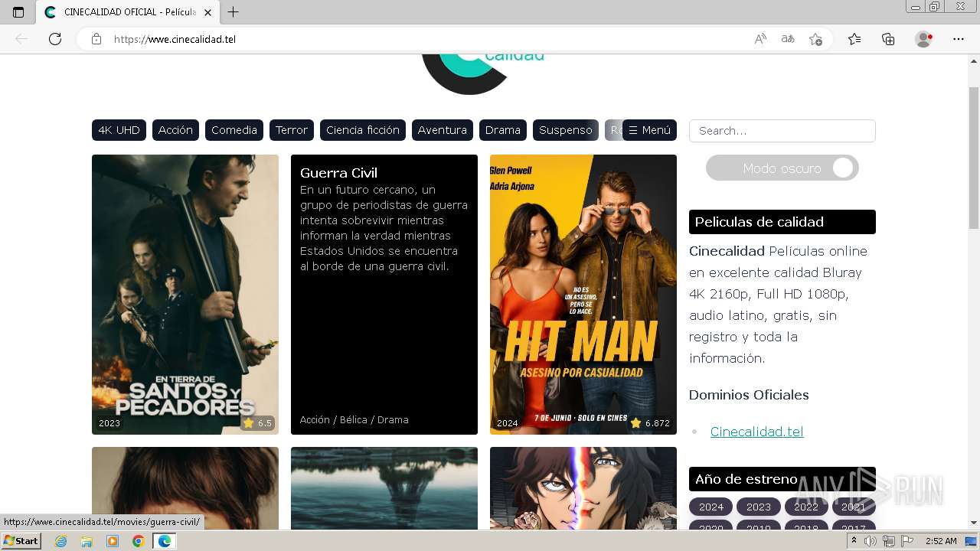Close the CINECALIDAD OFICIAL tab
Image resolution: width=980 pixels, height=551 pixels.
pyautogui.click(x=207, y=12)
